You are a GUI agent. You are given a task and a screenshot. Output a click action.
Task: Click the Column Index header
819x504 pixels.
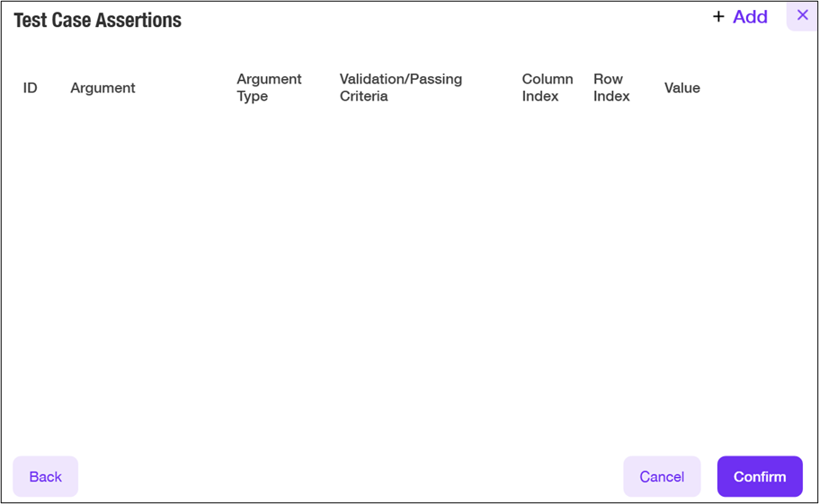(x=547, y=88)
